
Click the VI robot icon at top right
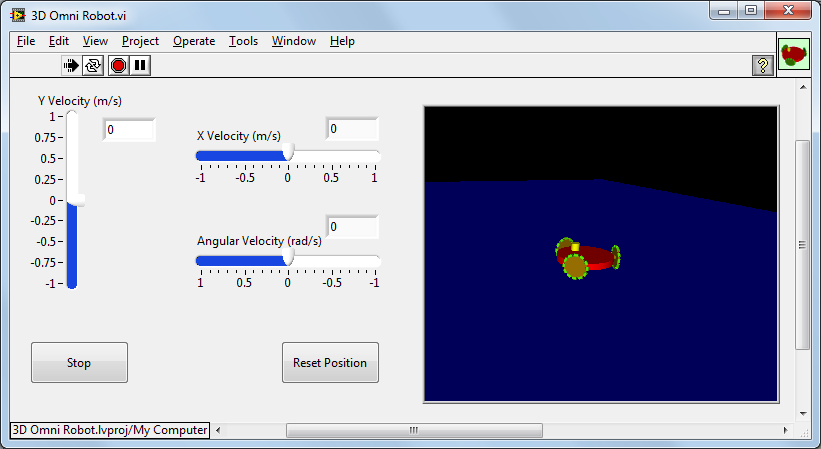click(x=794, y=54)
